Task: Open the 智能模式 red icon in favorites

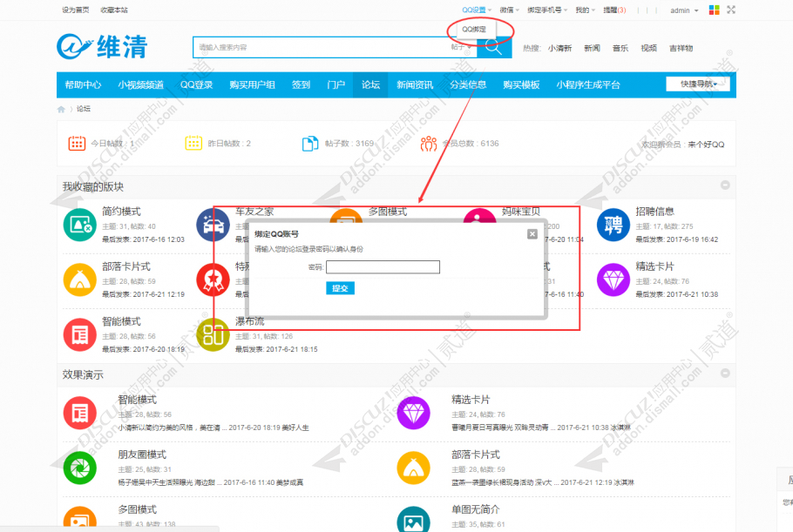Action: (x=80, y=335)
